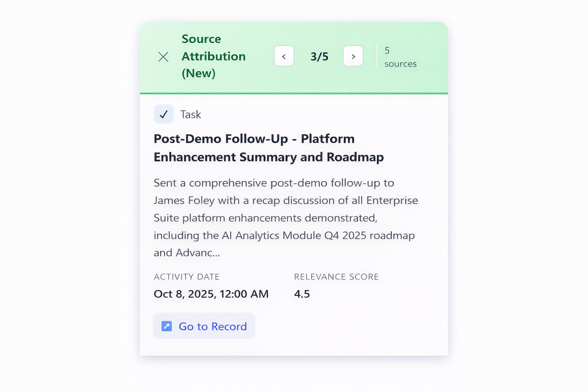
Task: Click the Task checkmark icon
Action: (x=163, y=114)
